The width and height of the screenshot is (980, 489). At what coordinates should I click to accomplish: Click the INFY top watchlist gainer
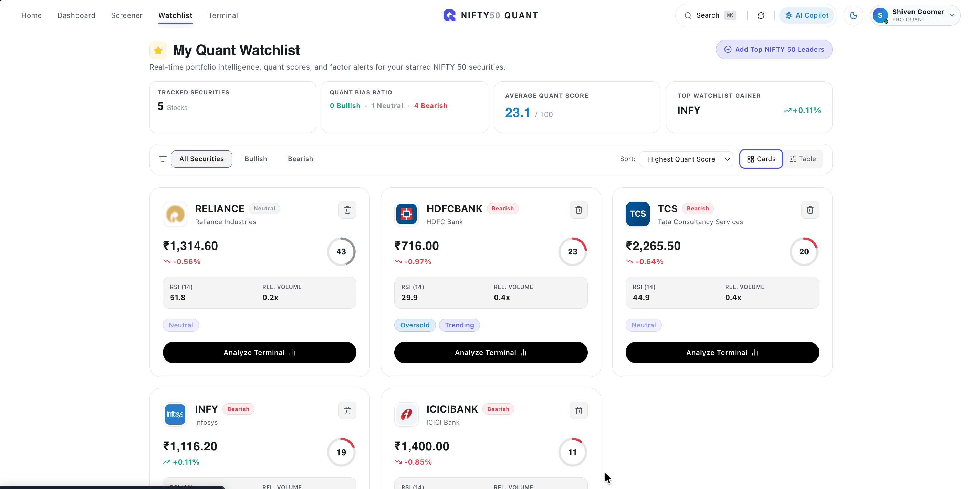[688, 110]
